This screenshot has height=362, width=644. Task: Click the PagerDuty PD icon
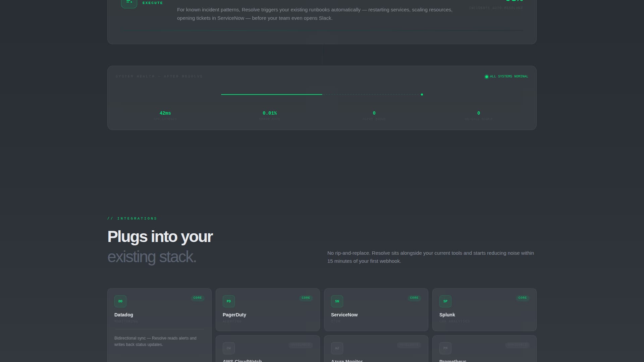coord(228,301)
